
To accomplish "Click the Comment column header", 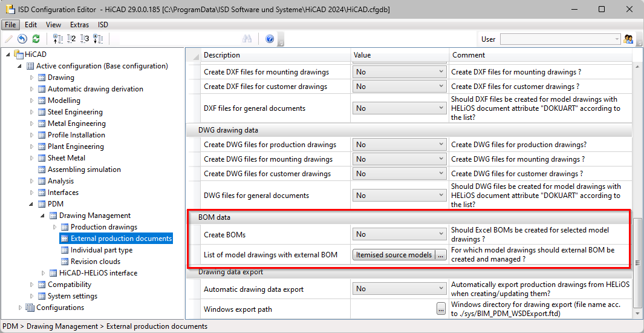I will [x=541, y=55].
